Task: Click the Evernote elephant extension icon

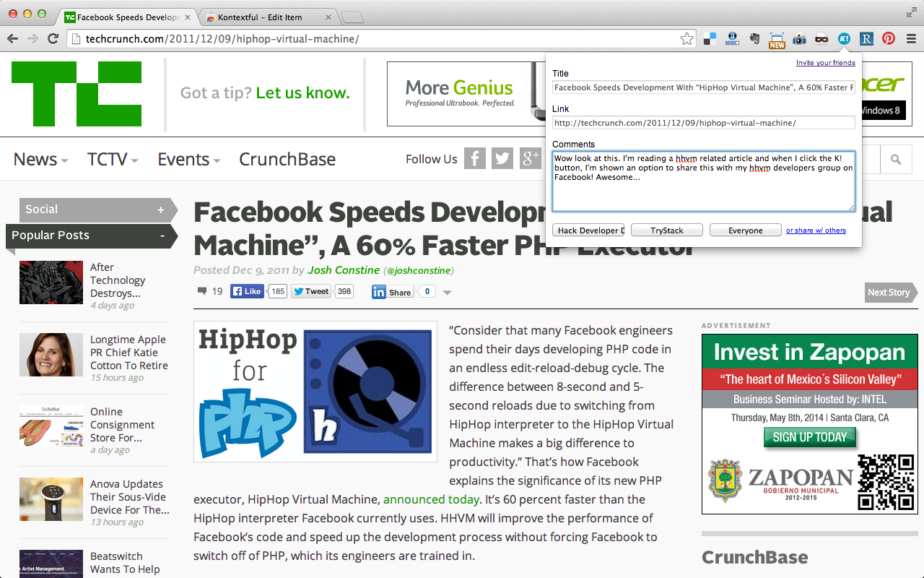Action: pyautogui.click(x=754, y=39)
